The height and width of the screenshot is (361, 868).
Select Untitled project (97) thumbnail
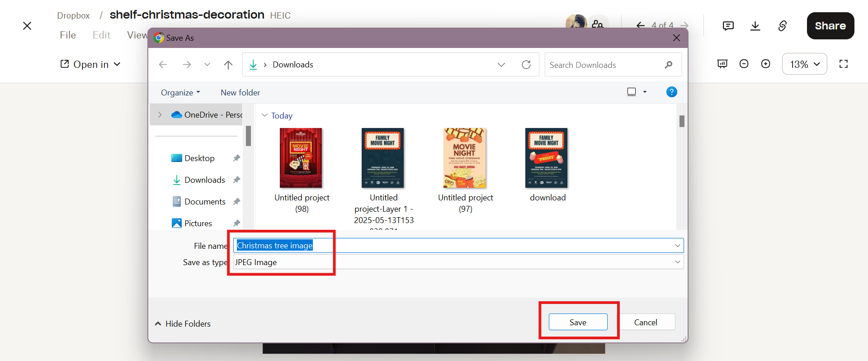[x=465, y=158]
